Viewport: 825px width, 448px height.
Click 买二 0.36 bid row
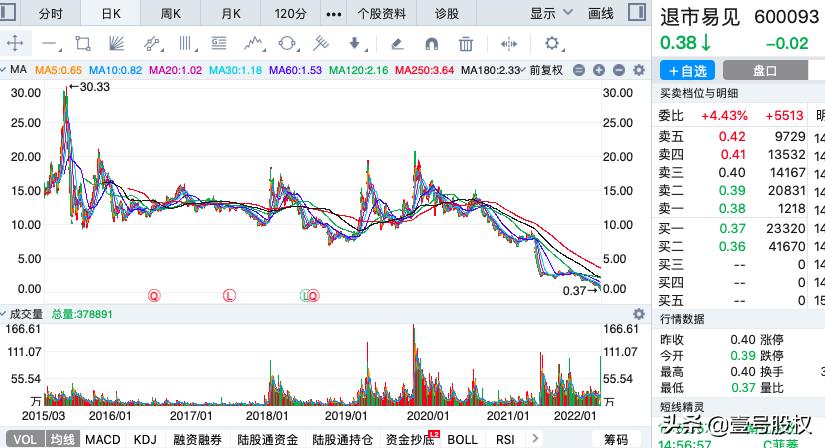pyautogui.click(x=732, y=246)
